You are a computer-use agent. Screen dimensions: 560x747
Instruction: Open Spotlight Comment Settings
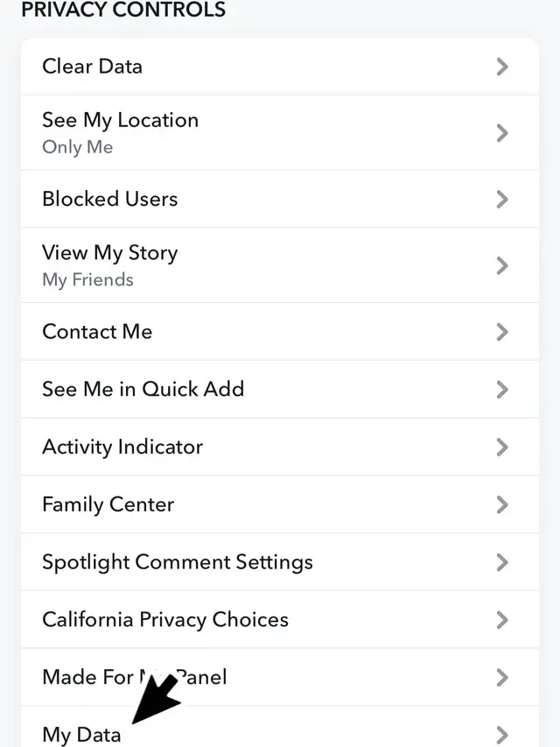(177, 562)
